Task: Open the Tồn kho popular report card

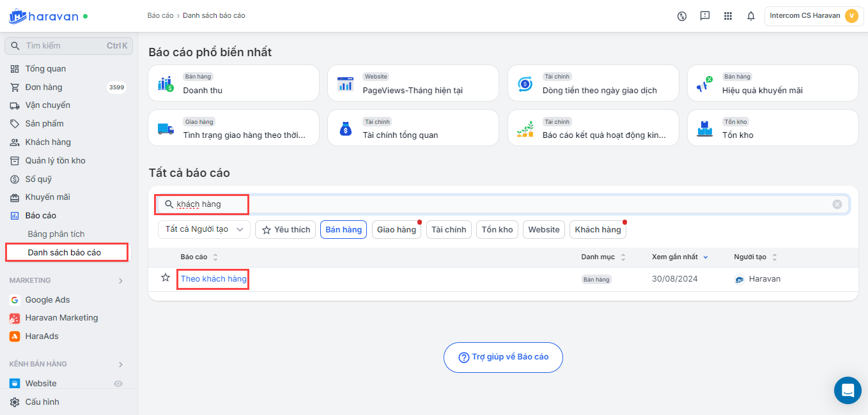Action: [x=773, y=128]
